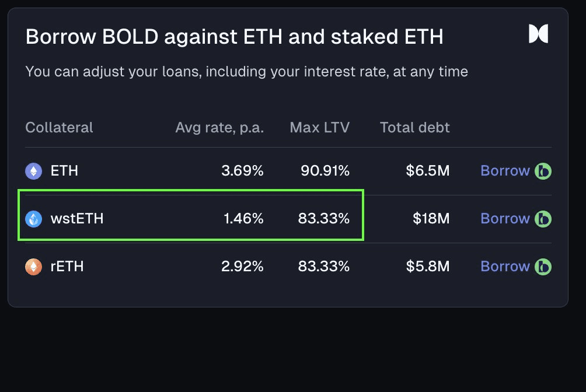
Task: Click the BOLD icon in the wstETH row
Action: tap(543, 219)
